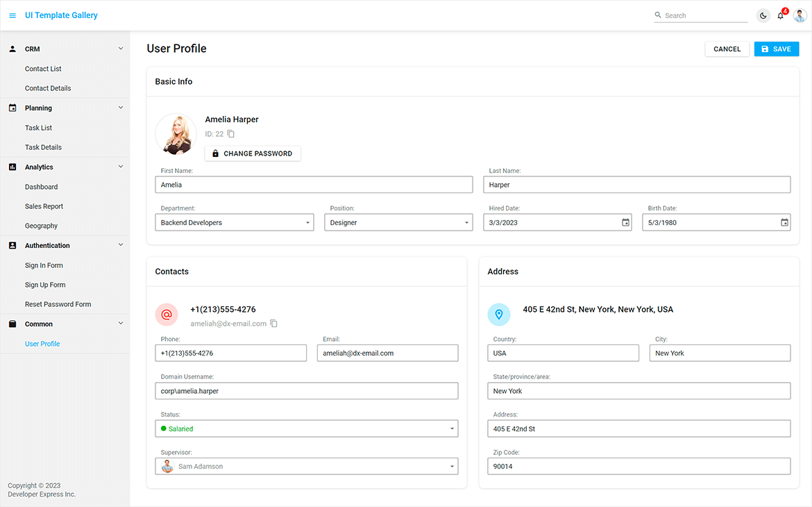Open the Hired Date calendar picker
Image resolution: width=812 pixels, height=507 pixels.
[x=625, y=223]
